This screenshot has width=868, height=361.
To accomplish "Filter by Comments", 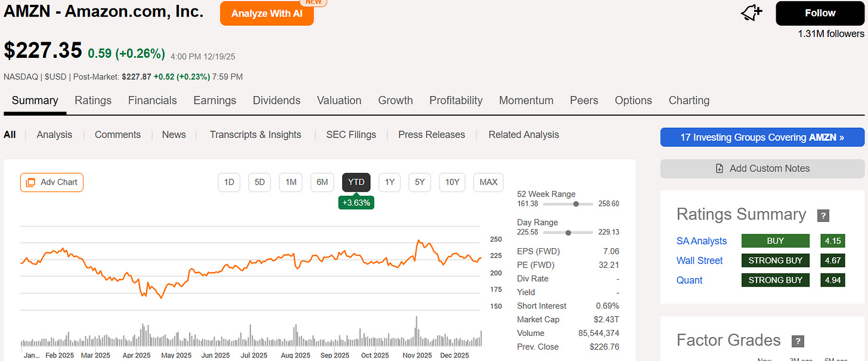I will pyautogui.click(x=118, y=134).
